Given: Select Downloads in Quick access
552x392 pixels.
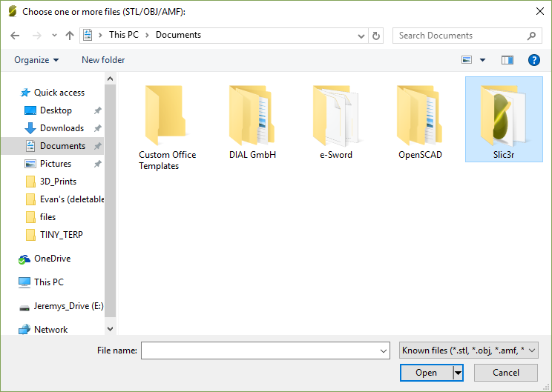Looking at the screenshot, I should click(x=61, y=128).
